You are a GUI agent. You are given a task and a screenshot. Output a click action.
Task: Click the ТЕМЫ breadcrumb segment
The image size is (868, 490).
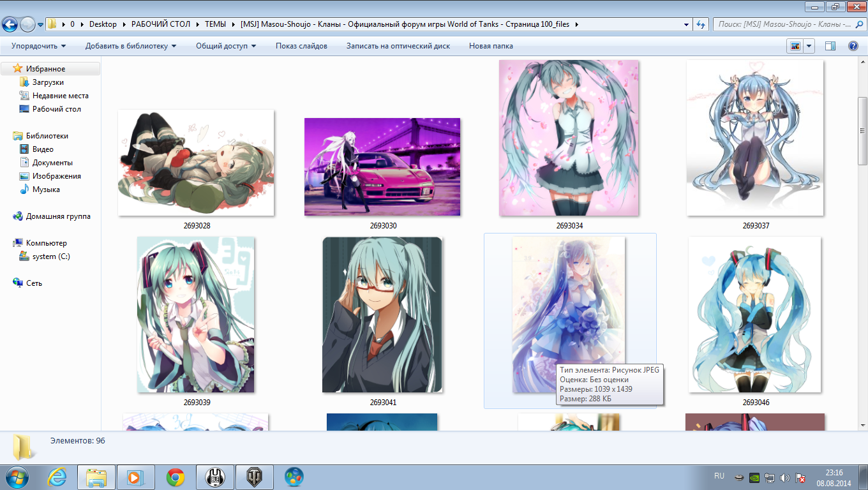coord(216,24)
